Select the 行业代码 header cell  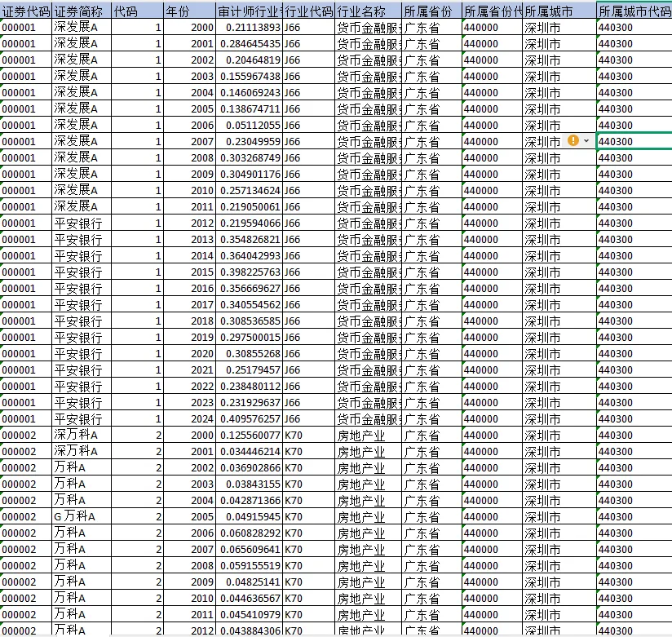[x=308, y=11]
